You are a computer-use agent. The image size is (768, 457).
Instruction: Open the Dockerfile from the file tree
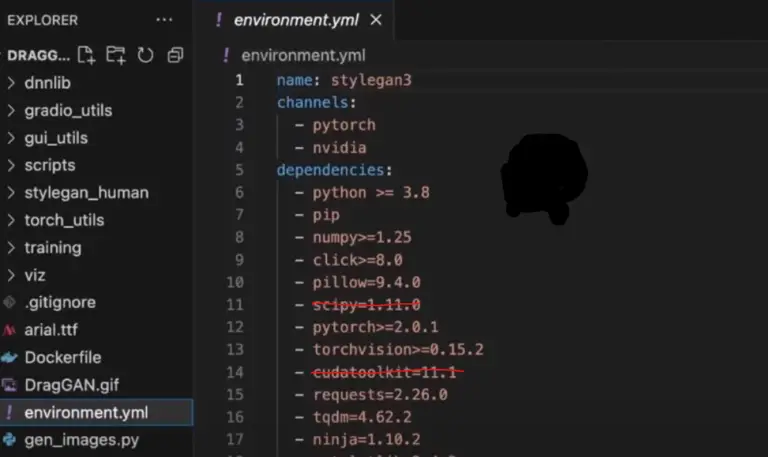coord(62,357)
